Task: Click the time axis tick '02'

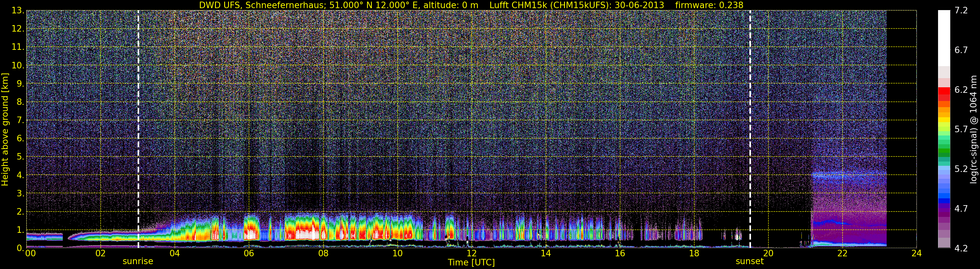Action: tap(101, 254)
